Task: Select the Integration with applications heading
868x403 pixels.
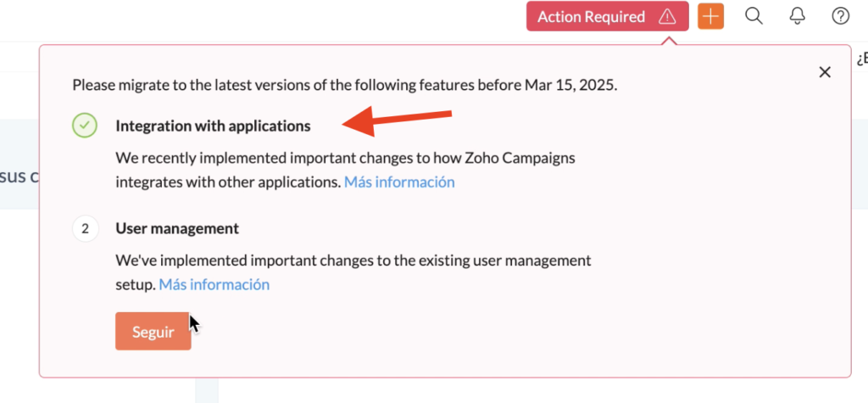Action: point(213,126)
